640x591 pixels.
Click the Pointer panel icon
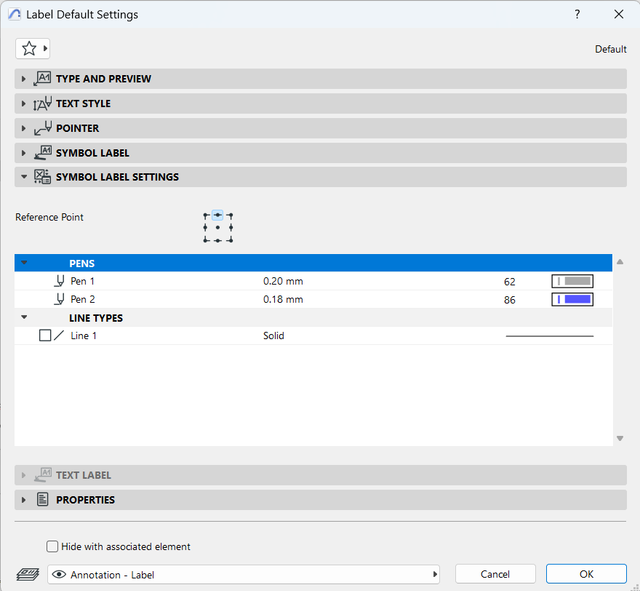coord(42,128)
